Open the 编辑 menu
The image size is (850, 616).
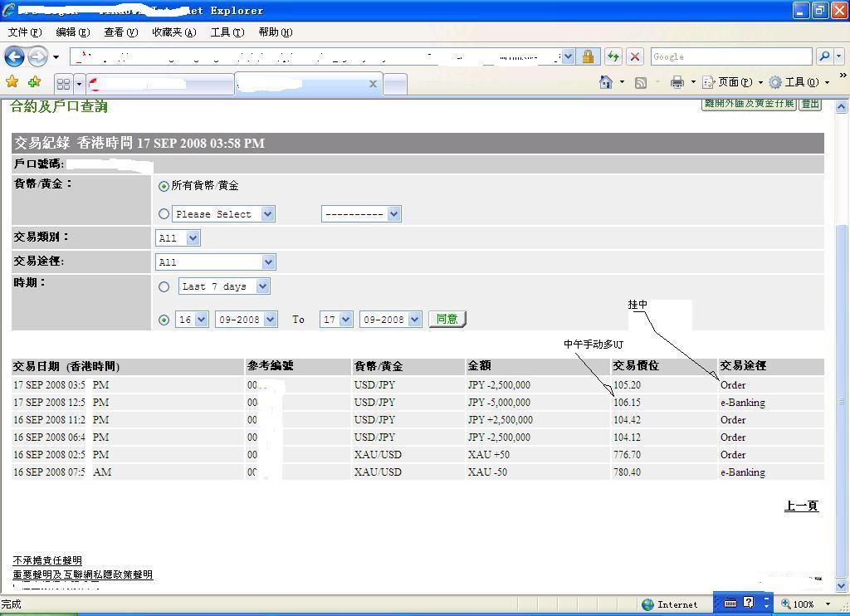tap(73, 32)
